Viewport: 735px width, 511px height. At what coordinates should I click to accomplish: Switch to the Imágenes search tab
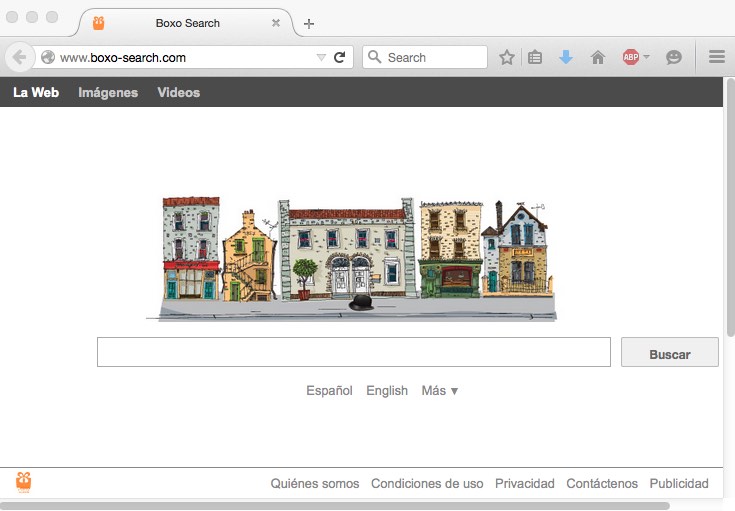pyautogui.click(x=108, y=93)
